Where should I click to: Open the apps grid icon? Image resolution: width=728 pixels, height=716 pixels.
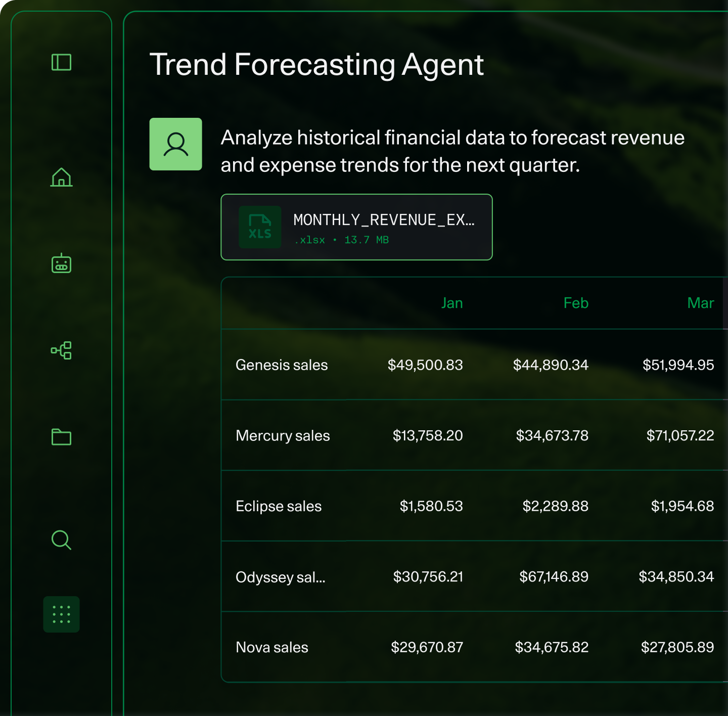pos(61,614)
